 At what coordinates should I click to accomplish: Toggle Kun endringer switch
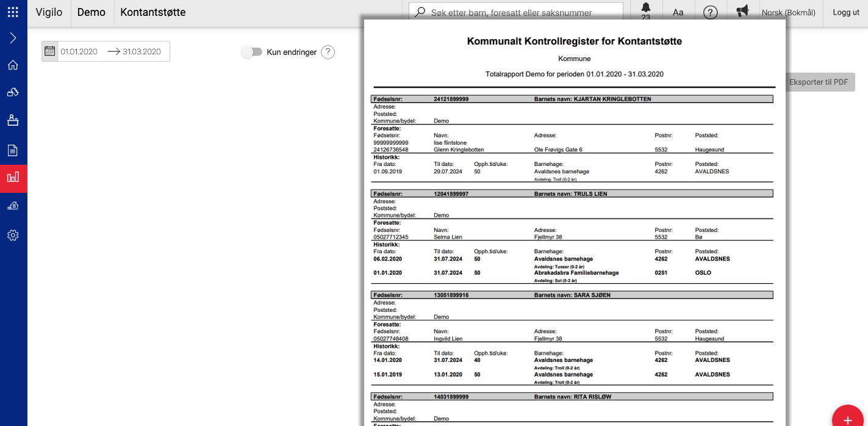pyautogui.click(x=251, y=52)
